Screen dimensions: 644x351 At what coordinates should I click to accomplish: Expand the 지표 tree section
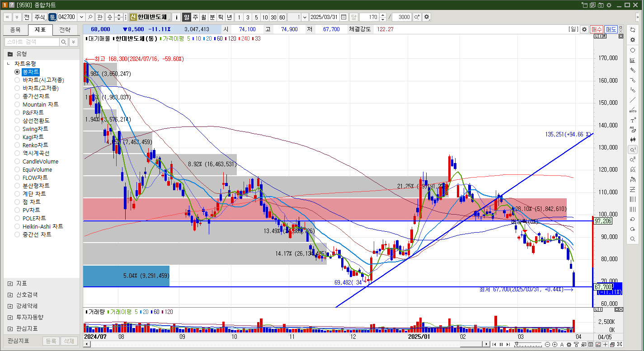click(x=10, y=283)
